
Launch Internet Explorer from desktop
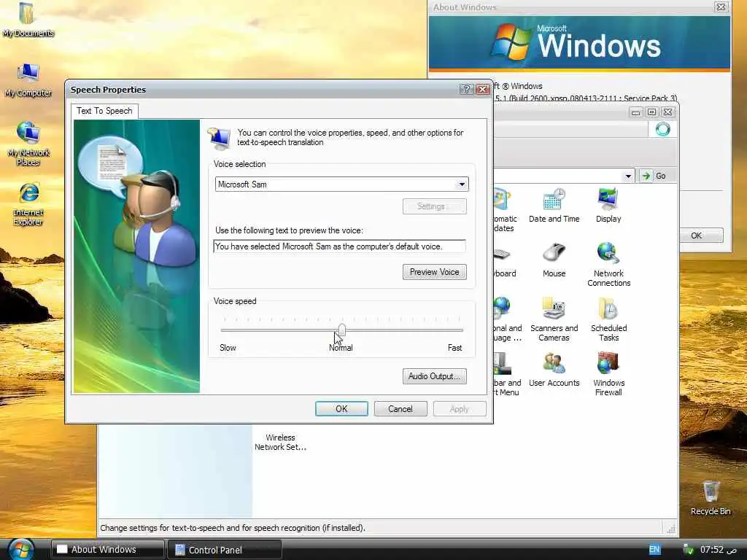click(28, 203)
